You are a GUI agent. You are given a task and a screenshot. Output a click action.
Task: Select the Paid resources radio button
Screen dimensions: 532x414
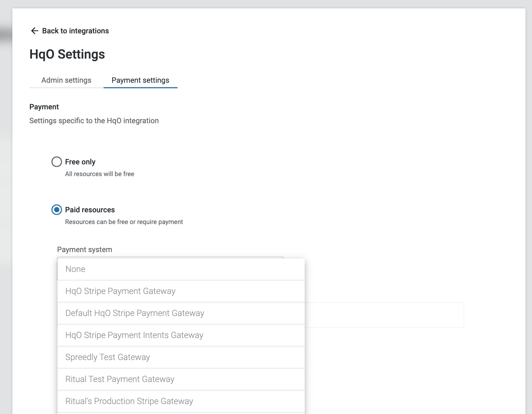pos(57,210)
